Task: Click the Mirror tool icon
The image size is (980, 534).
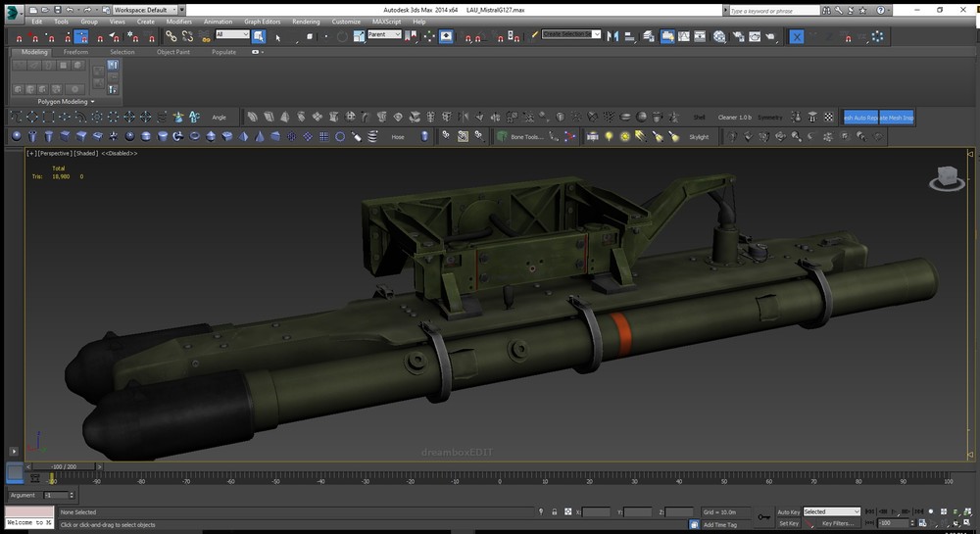Action: click(613, 36)
